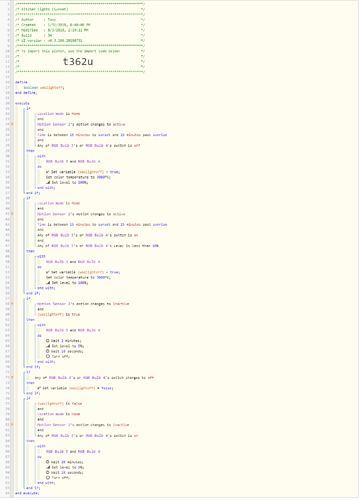
Task: Click 'RGB Bulb 3 and RGB Bulb 4' on line 86
Action: tap(73, 452)
